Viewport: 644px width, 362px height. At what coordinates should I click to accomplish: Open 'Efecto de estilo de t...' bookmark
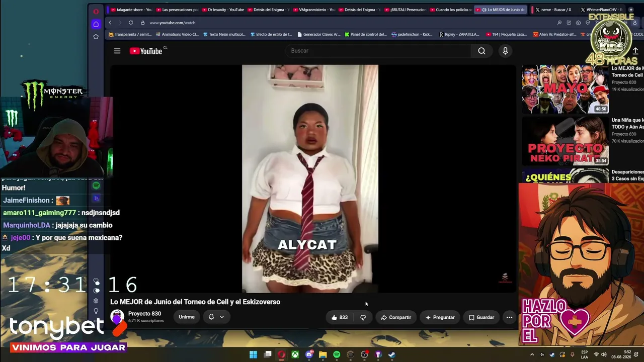(x=271, y=35)
